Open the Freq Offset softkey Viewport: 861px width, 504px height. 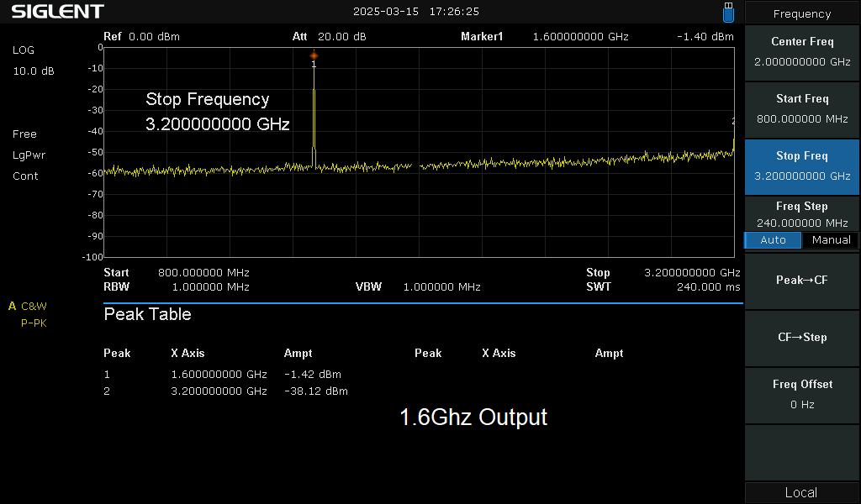point(801,395)
